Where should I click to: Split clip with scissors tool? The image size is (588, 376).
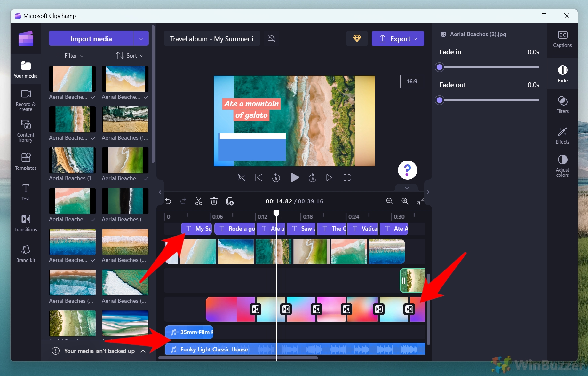pyautogui.click(x=199, y=201)
